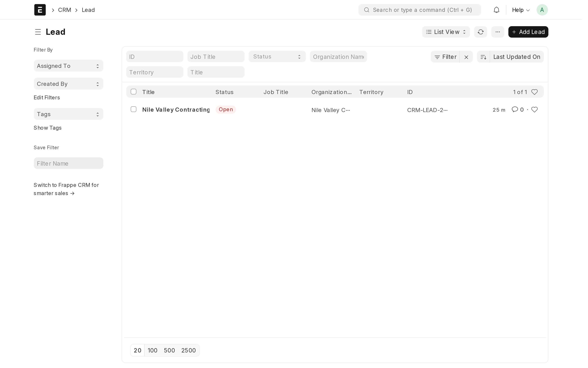Go to Lead breadcrumb
This screenshot has width=588, height=368.
[88, 10]
